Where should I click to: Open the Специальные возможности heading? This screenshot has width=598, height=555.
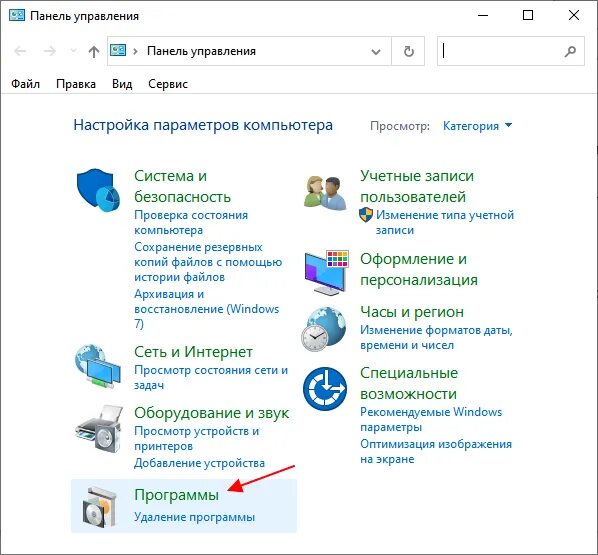pos(409,383)
